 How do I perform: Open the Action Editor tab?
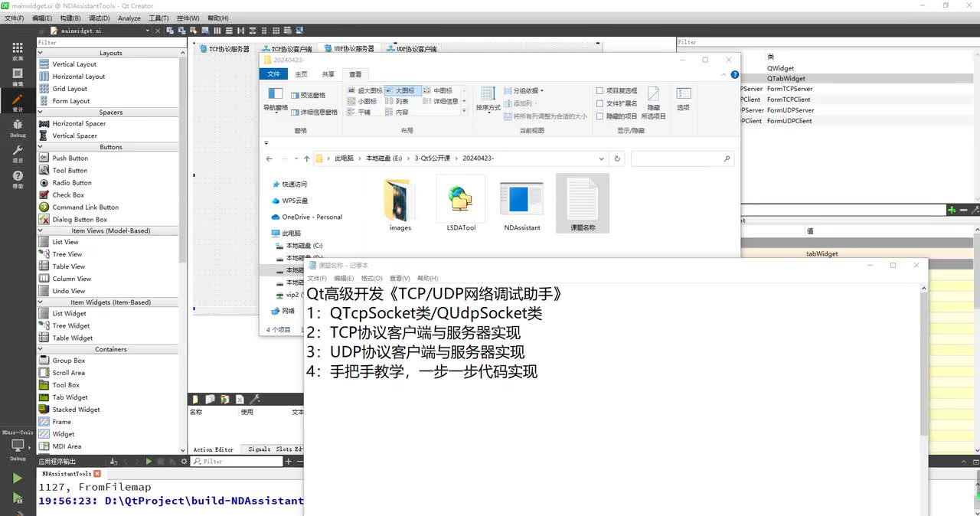tap(213, 449)
